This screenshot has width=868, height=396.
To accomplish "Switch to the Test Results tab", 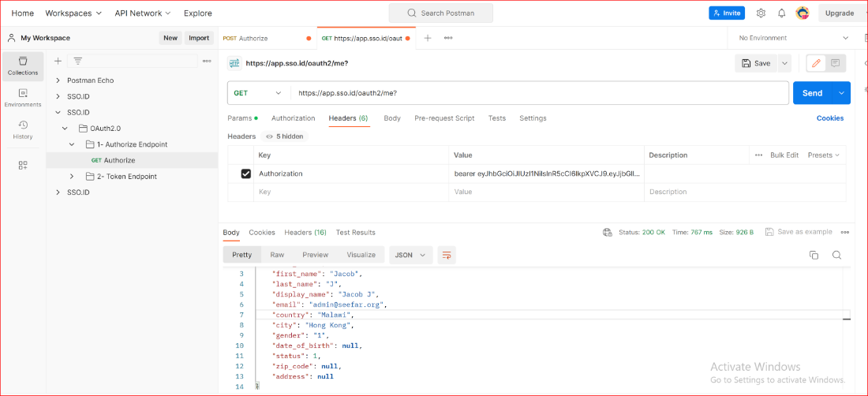I will 355,233.
